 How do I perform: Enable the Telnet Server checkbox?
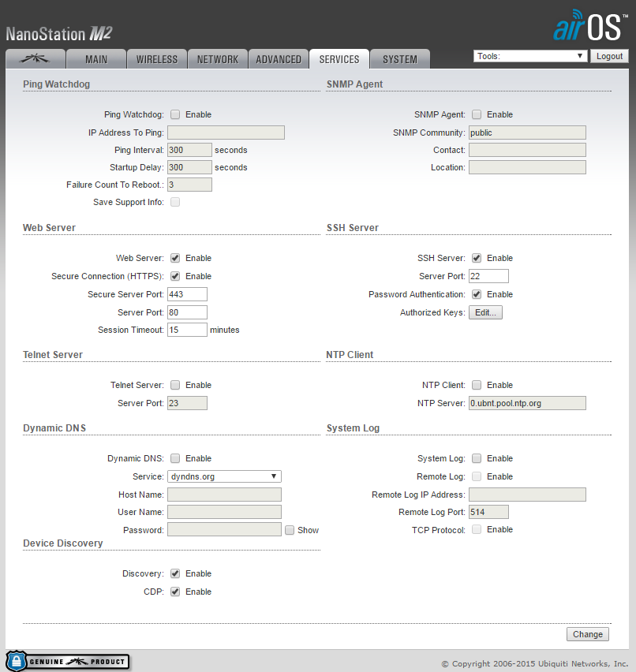point(175,385)
